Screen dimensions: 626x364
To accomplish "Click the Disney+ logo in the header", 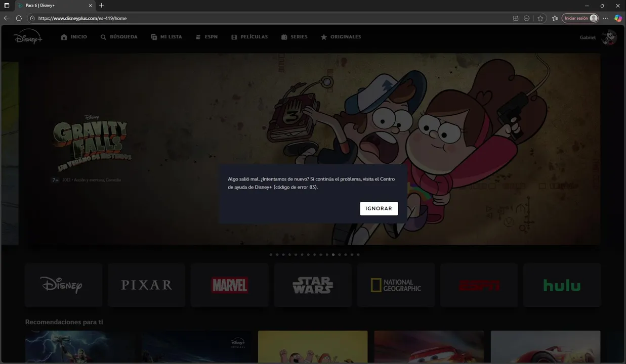I will pyautogui.click(x=28, y=37).
